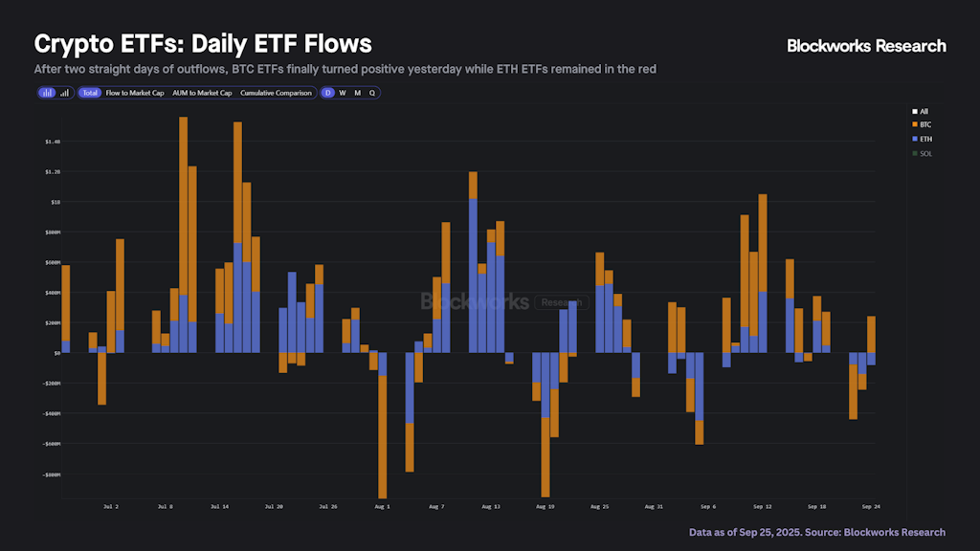Select the D daily time range
This screenshot has height=551, width=980.
(x=326, y=93)
